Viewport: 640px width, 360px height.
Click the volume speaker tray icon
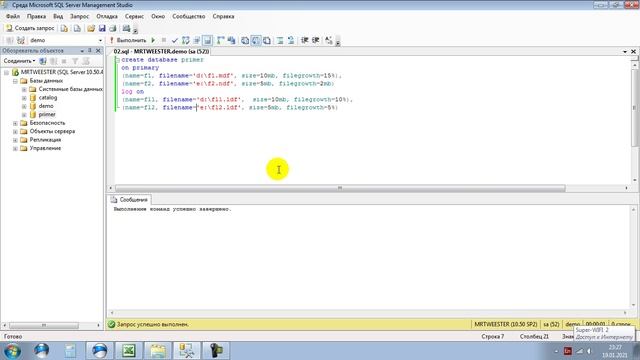(x=589, y=351)
